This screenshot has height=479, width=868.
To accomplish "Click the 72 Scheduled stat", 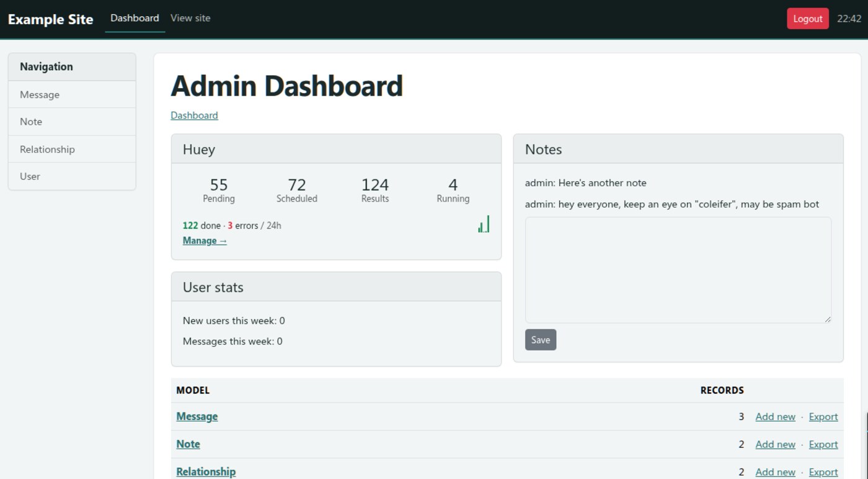I will [297, 190].
